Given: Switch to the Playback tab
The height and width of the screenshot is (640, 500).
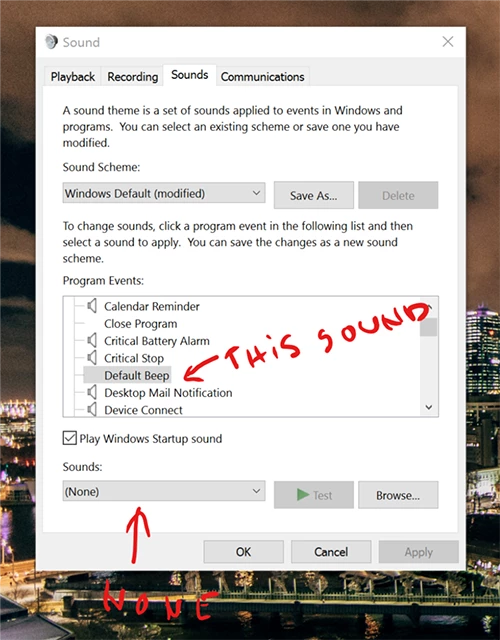Looking at the screenshot, I should (72, 76).
